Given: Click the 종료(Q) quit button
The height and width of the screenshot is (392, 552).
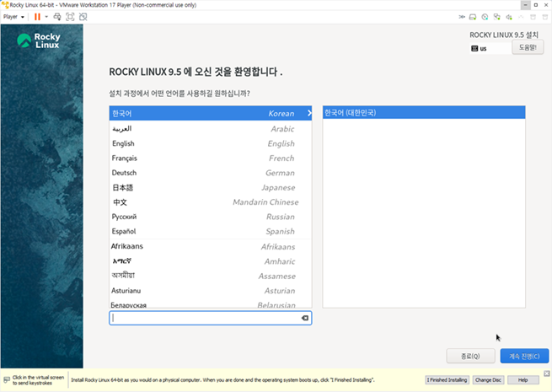Looking at the screenshot, I should [x=471, y=356].
